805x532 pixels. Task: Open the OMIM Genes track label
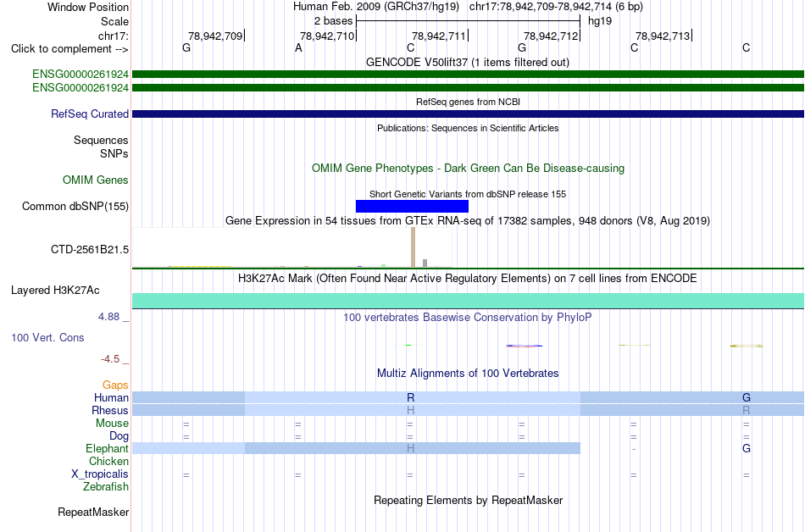tap(95, 180)
